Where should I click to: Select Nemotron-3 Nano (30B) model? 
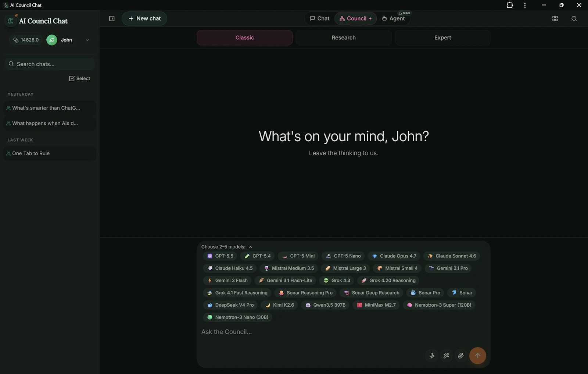237,317
